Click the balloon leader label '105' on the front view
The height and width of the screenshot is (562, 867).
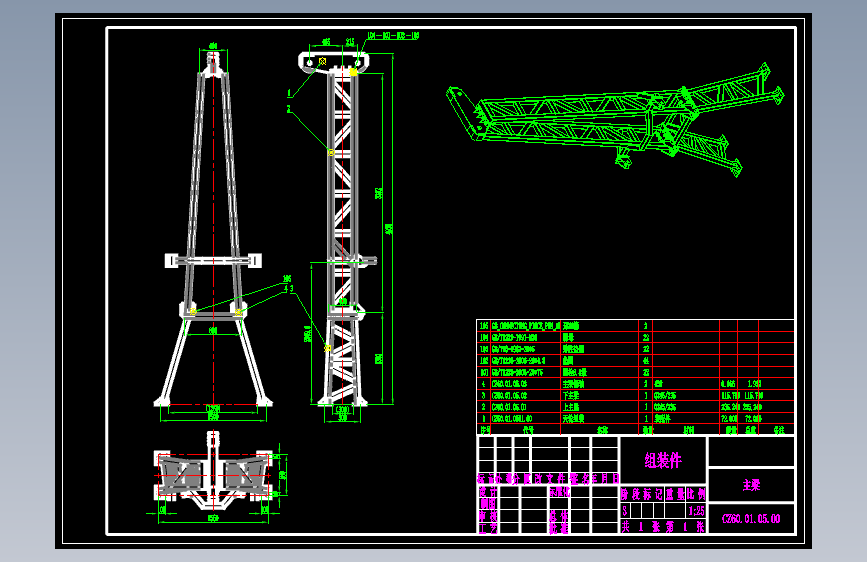click(287, 279)
